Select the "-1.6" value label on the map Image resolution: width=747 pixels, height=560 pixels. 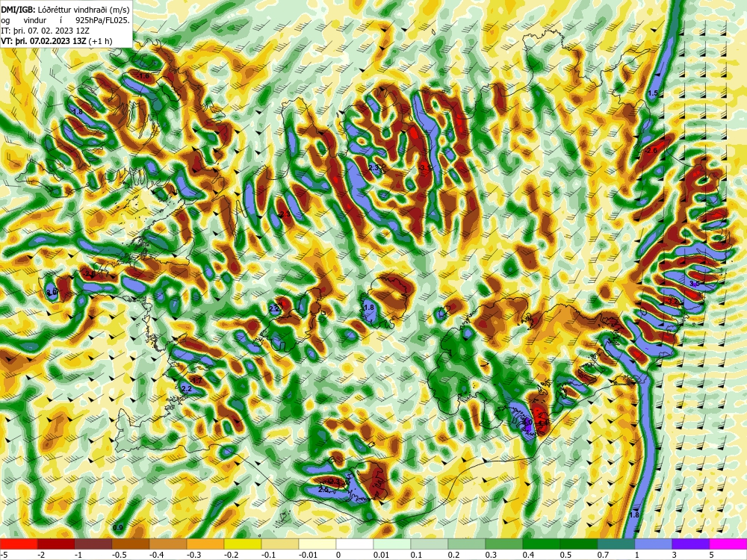(x=143, y=75)
